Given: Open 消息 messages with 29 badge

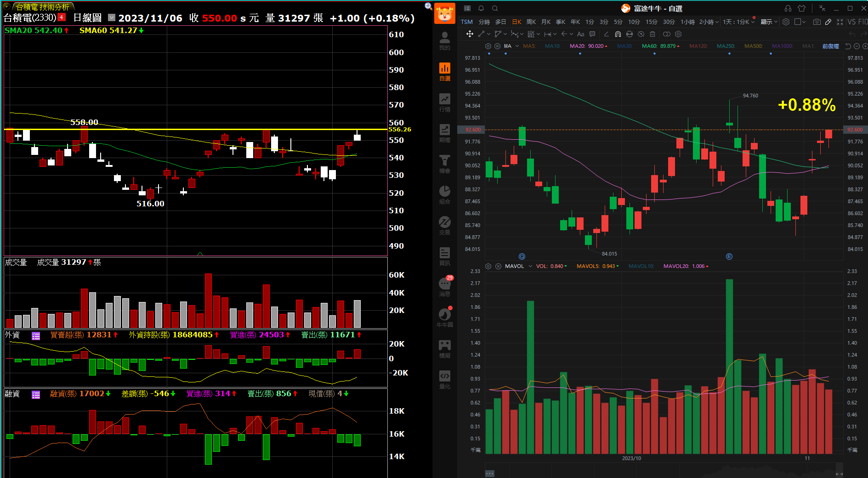Looking at the screenshot, I should point(444,287).
